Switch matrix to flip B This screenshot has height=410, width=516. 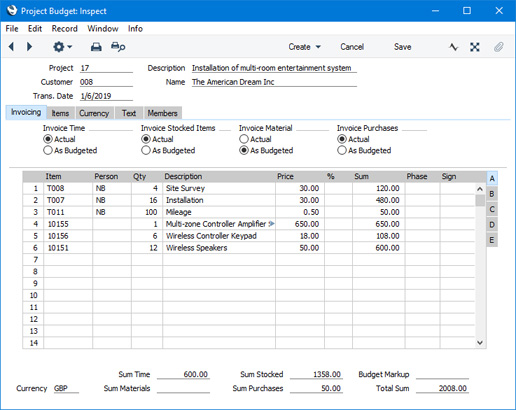point(492,194)
